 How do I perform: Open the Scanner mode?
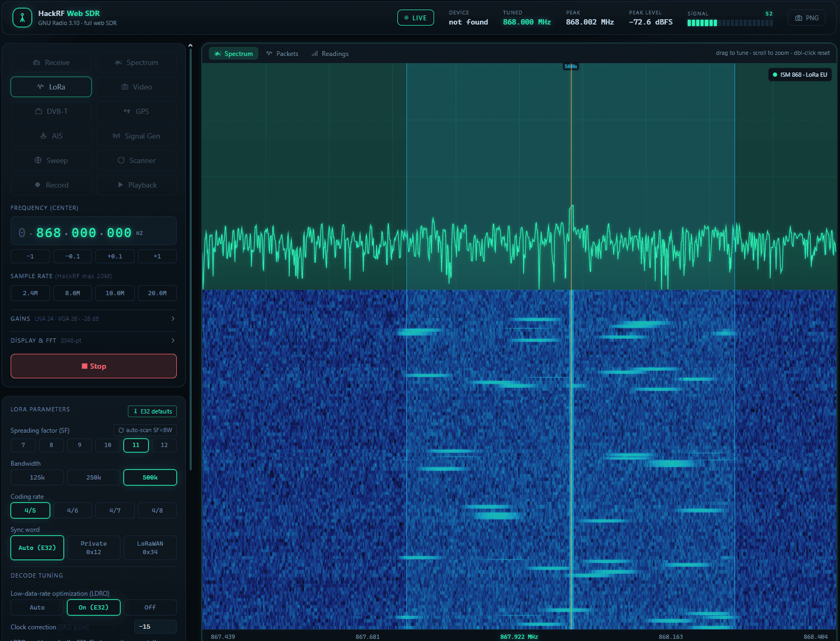click(136, 160)
